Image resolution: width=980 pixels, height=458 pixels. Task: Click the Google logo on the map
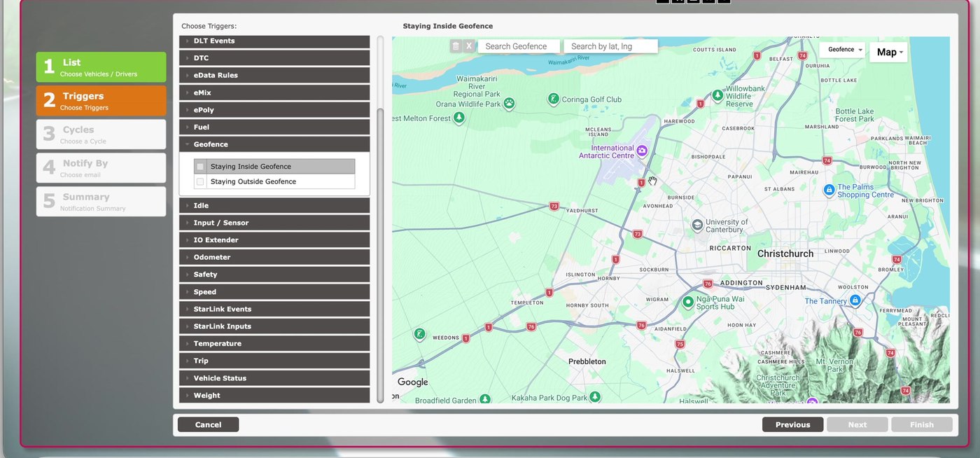(412, 382)
